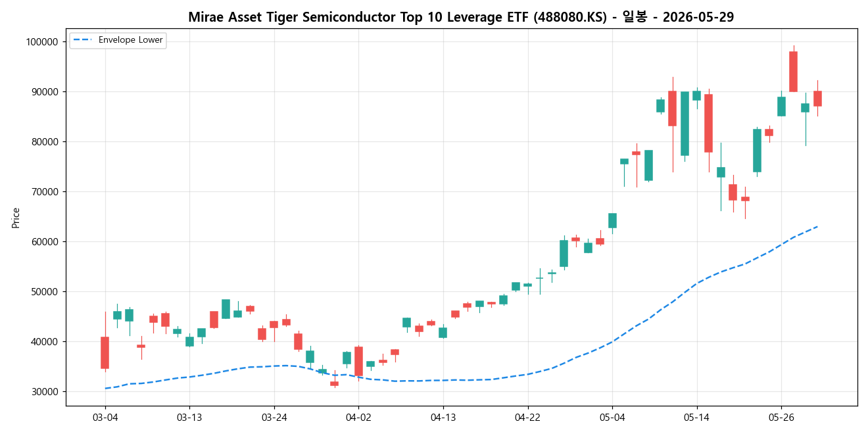Click the 60000 y-axis tick label

[44, 242]
